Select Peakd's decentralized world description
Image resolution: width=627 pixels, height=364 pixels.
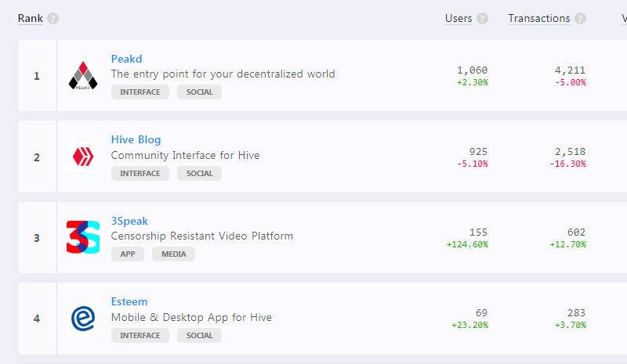click(223, 74)
